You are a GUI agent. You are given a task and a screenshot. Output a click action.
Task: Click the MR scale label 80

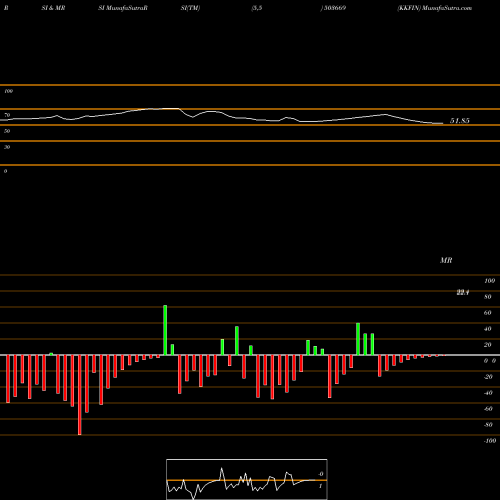(488, 297)
